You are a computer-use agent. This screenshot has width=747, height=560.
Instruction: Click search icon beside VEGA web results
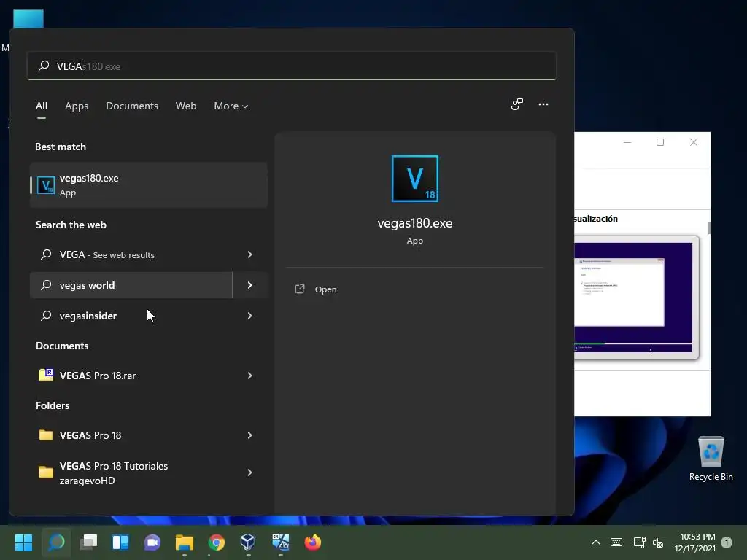tap(46, 254)
